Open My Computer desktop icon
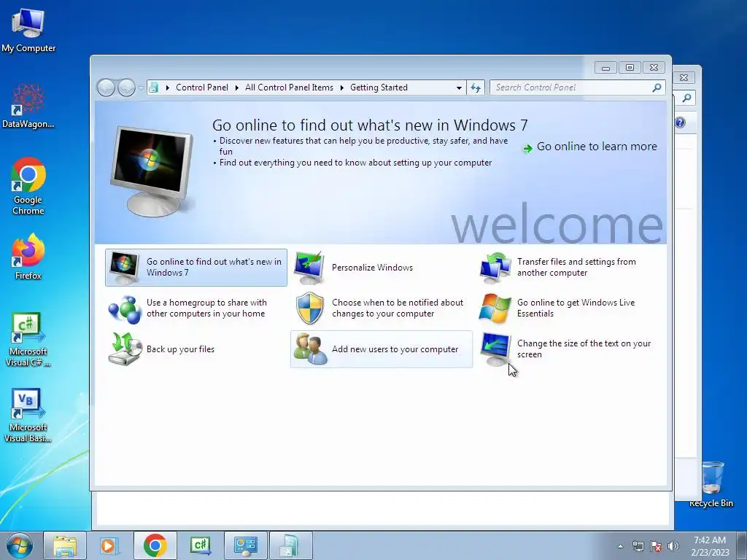 [x=28, y=31]
